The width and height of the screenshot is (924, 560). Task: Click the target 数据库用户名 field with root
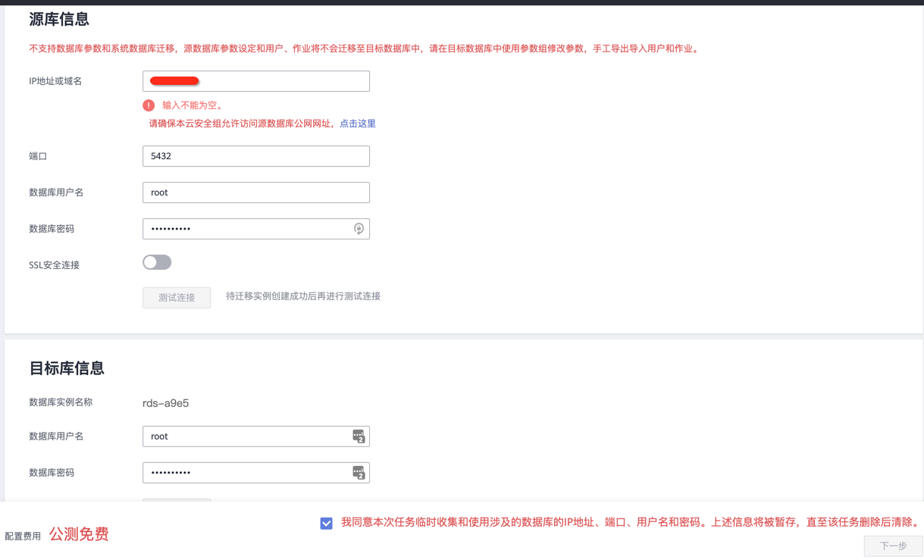pyautogui.click(x=256, y=436)
